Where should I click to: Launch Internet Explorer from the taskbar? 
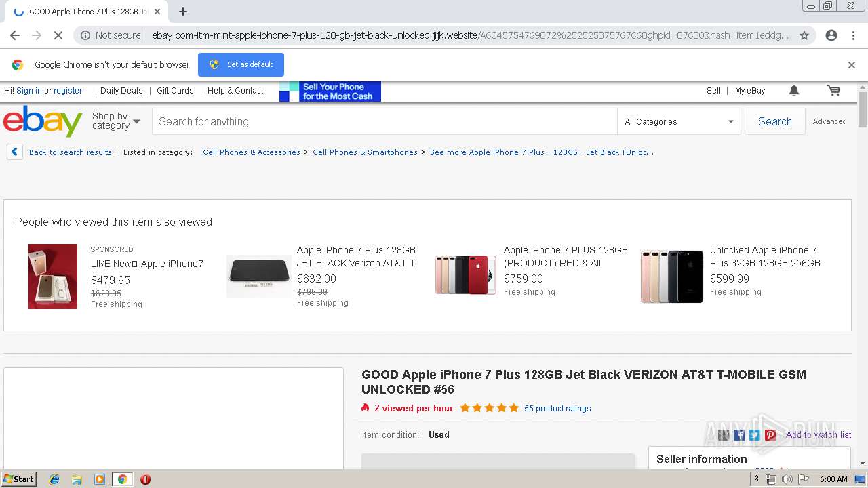point(54,479)
